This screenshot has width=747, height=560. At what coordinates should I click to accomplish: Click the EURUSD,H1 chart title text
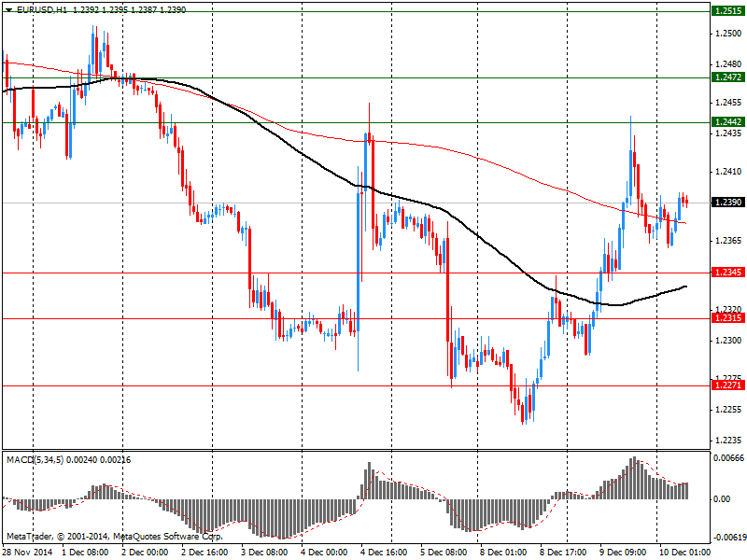point(42,9)
